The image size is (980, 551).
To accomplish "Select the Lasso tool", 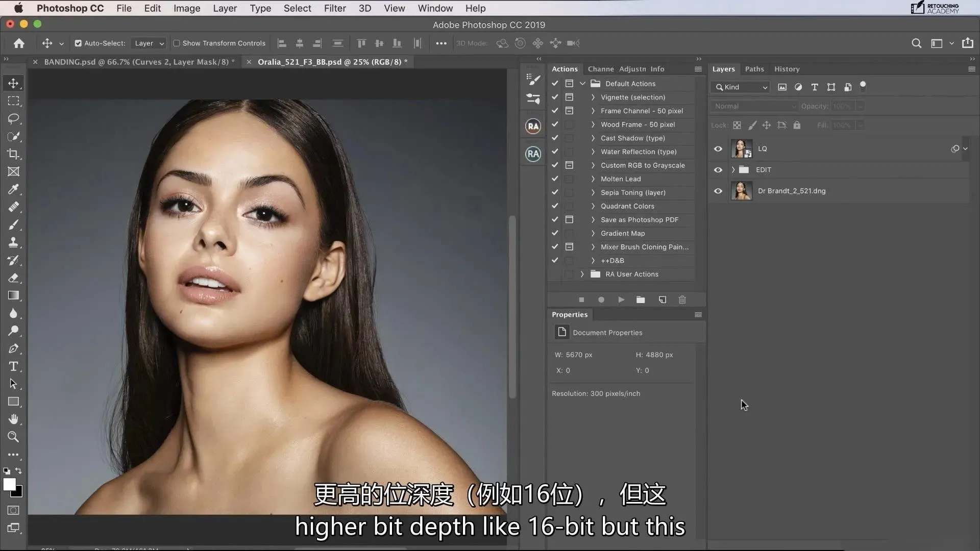I will (x=13, y=118).
